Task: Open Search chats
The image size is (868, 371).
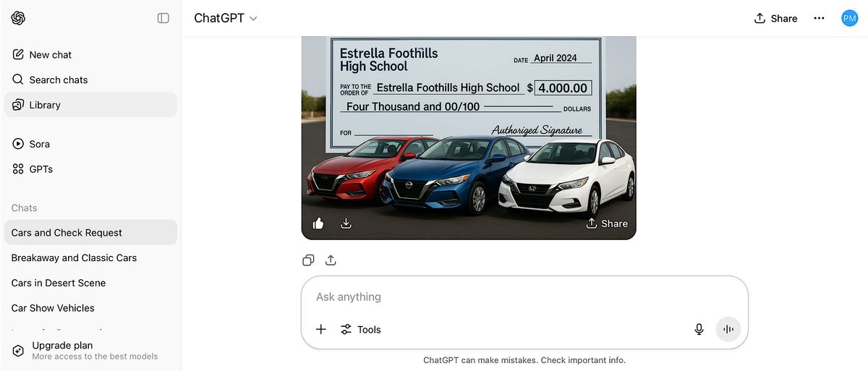Action: 90,80
